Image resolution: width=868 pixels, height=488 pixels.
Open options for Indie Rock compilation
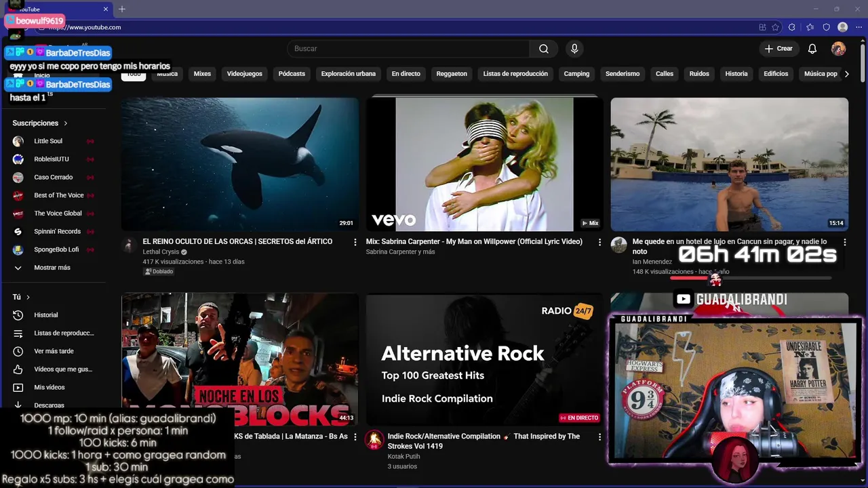599,437
